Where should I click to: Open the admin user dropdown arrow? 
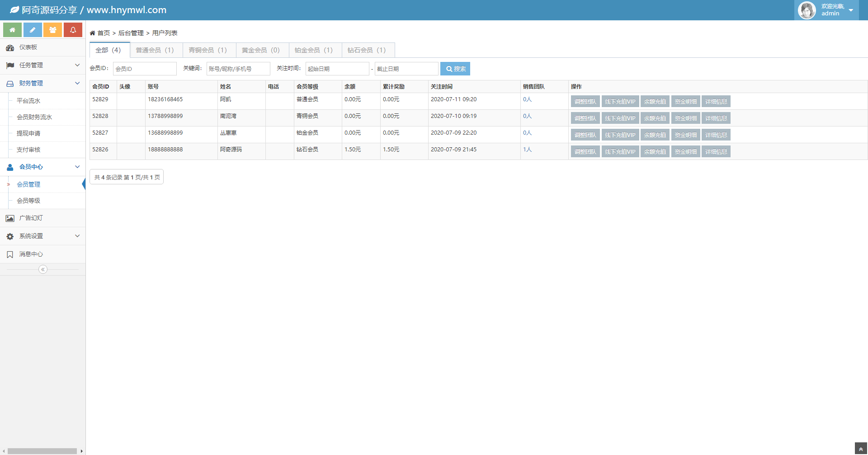(x=851, y=10)
